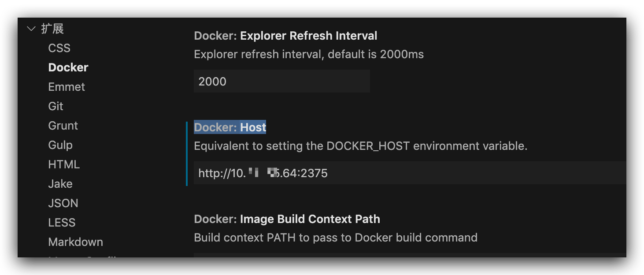Click the Docker: Explorer Refresh Interval title
This screenshot has width=644, height=275.
285,36
